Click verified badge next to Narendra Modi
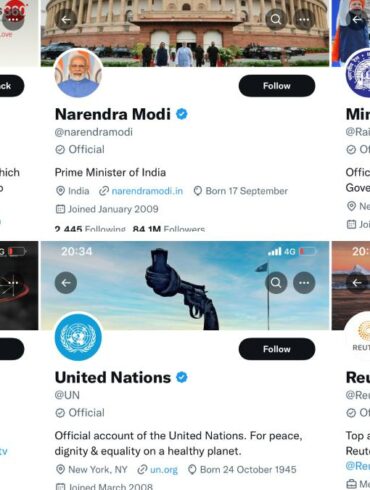The height and width of the screenshot is (490, 370). pos(182,114)
